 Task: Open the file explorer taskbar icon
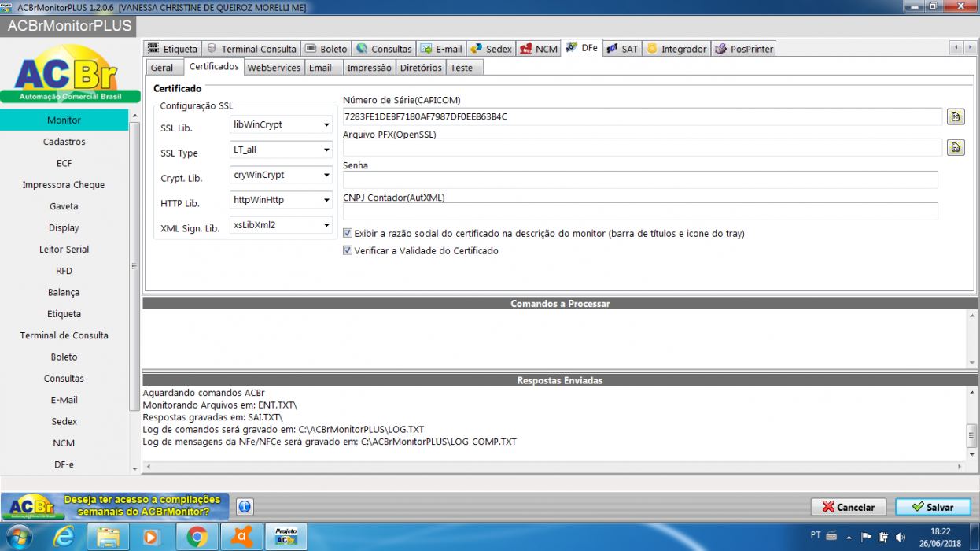pyautogui.click(x=109, y=538)
